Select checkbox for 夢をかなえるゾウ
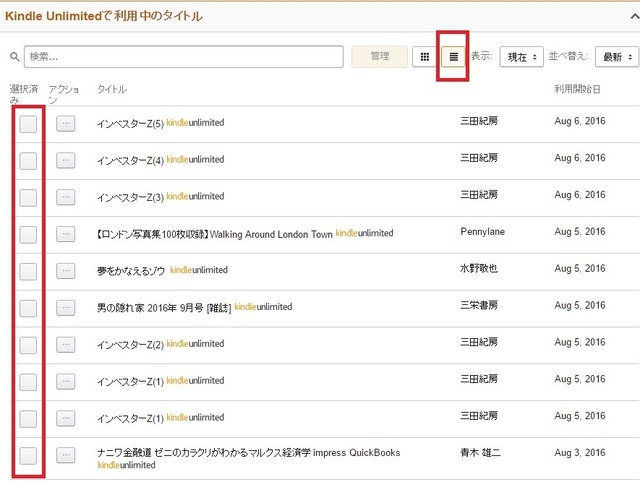The width and height of the screenshot is (640, 482). coord(28,271)
